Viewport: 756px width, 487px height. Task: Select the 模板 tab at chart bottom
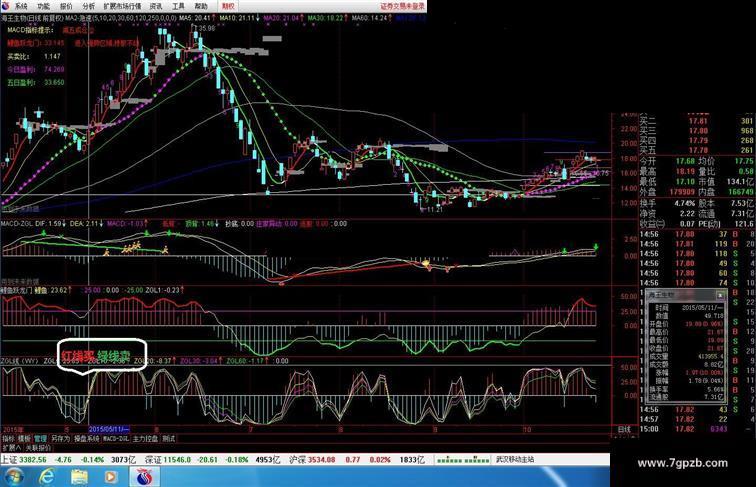click(x=24, y=439)
